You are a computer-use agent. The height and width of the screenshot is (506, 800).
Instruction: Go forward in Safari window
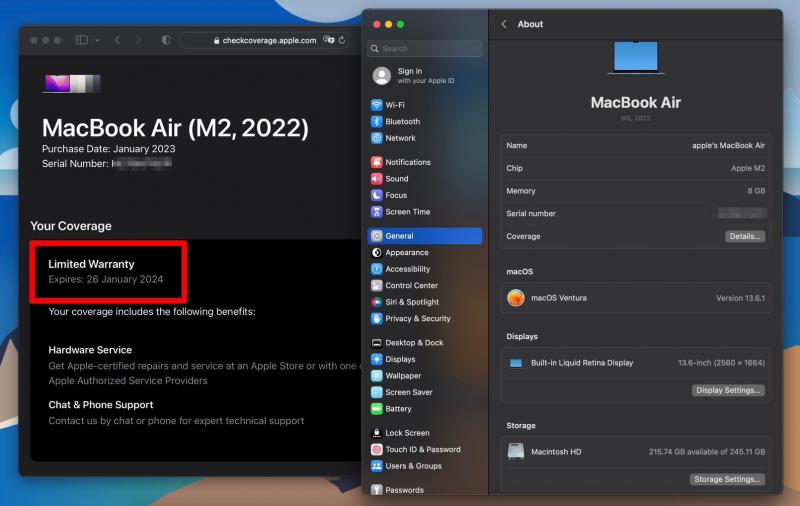(138, 40)
